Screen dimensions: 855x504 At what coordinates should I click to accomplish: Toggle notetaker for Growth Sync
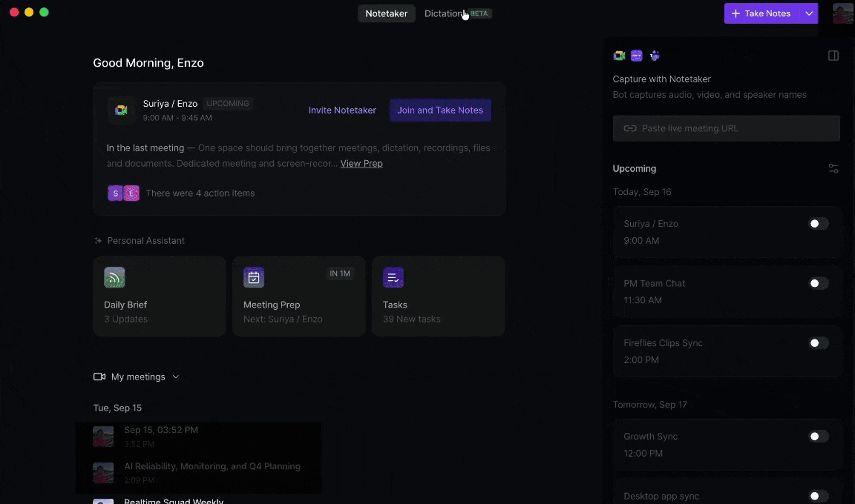[x=818, y=436]
